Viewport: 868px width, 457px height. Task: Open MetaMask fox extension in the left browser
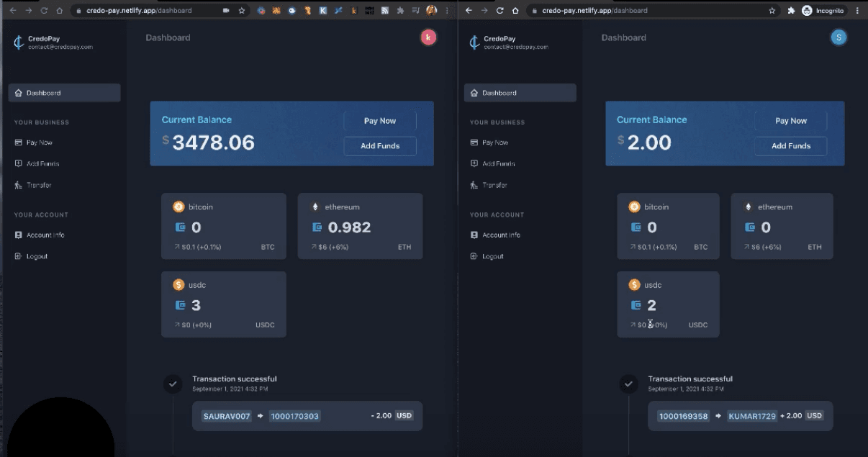click(276, 11)
